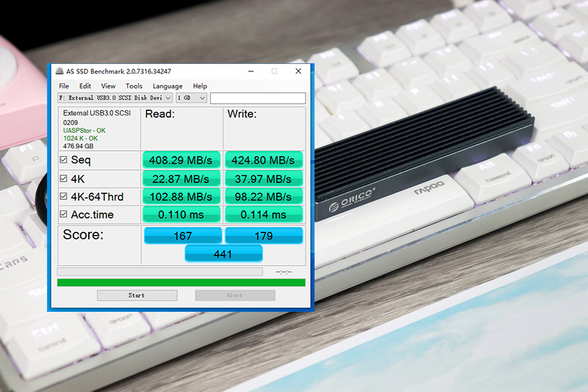Viewport: 588px width, 392px height.
Task: Click the External USB3.0 SCSI device name
Action: [x=97, y=113]
